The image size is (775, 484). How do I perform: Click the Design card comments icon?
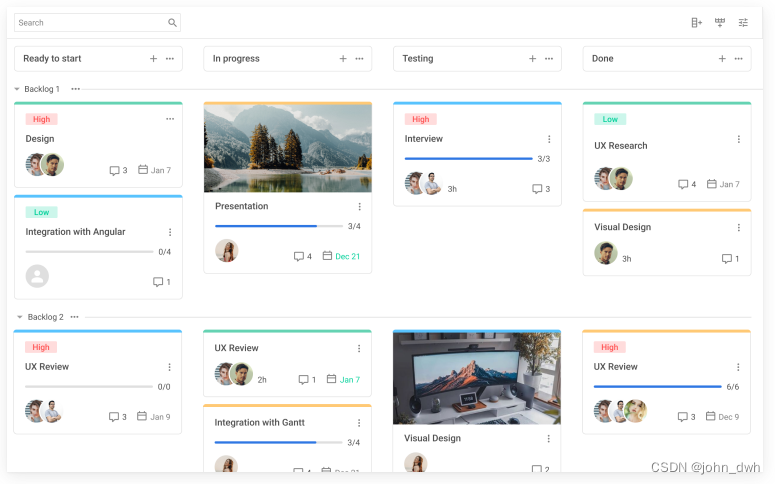click(114, 171)
